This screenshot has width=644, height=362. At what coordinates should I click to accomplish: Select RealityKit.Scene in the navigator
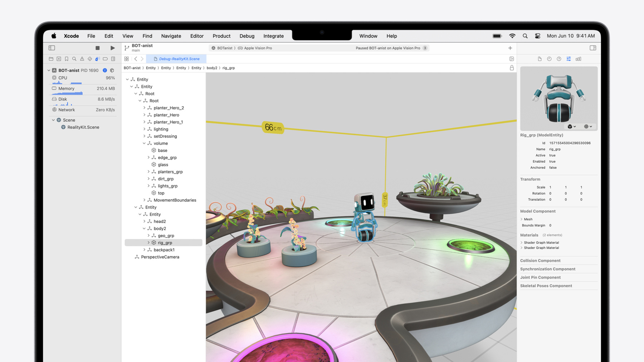pos(83,127)
